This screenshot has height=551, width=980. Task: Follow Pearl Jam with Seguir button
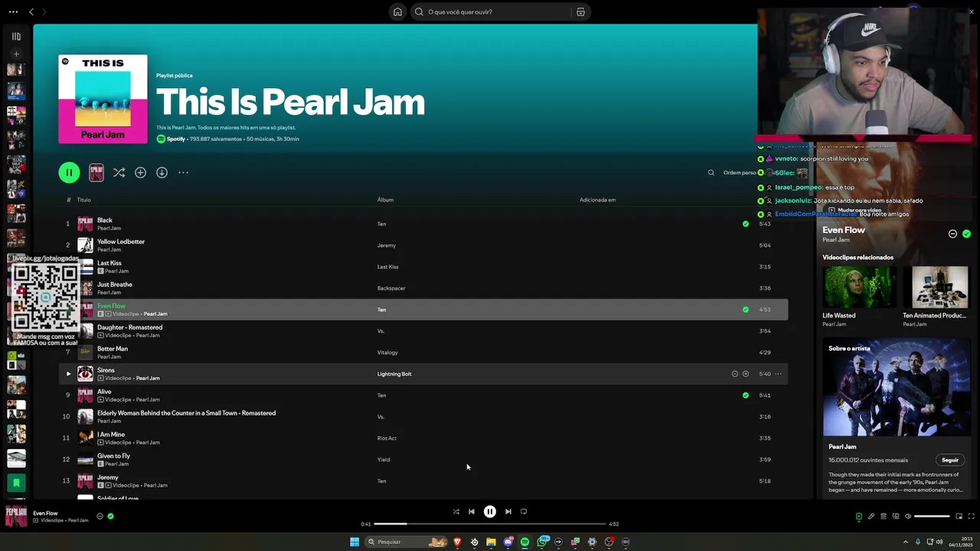950,460
